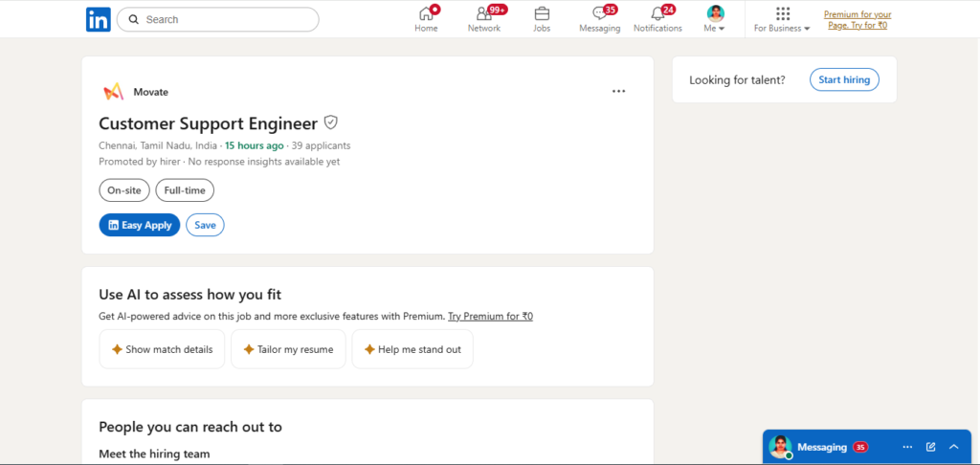Expand the Me profile menu
The image size is (980, 465).
(x=715, y=19)
